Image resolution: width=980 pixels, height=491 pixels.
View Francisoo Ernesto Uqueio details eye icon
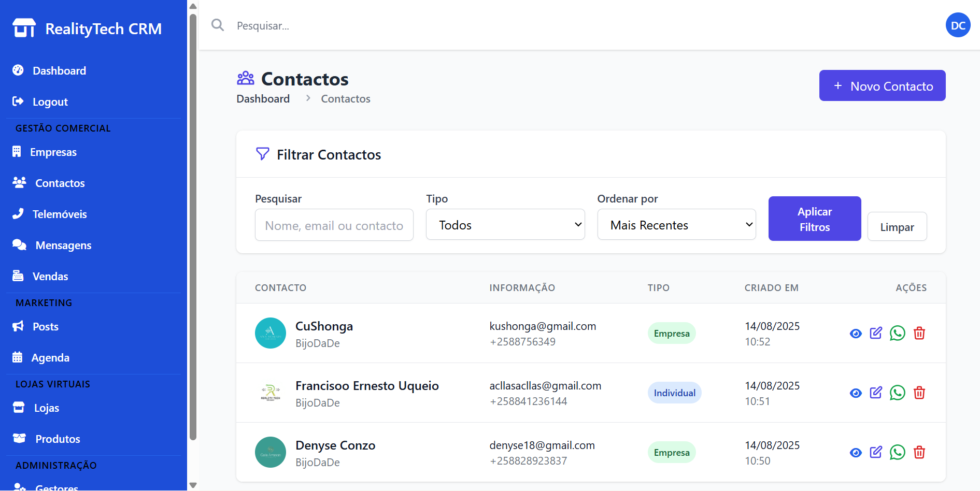[x=856, y=393]
